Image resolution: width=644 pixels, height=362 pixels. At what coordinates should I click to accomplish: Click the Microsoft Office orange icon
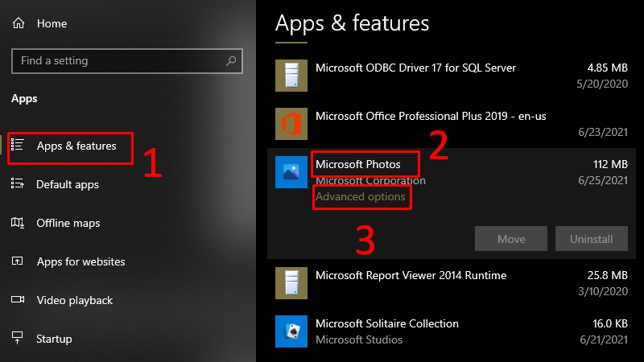[x=291, y=124]
